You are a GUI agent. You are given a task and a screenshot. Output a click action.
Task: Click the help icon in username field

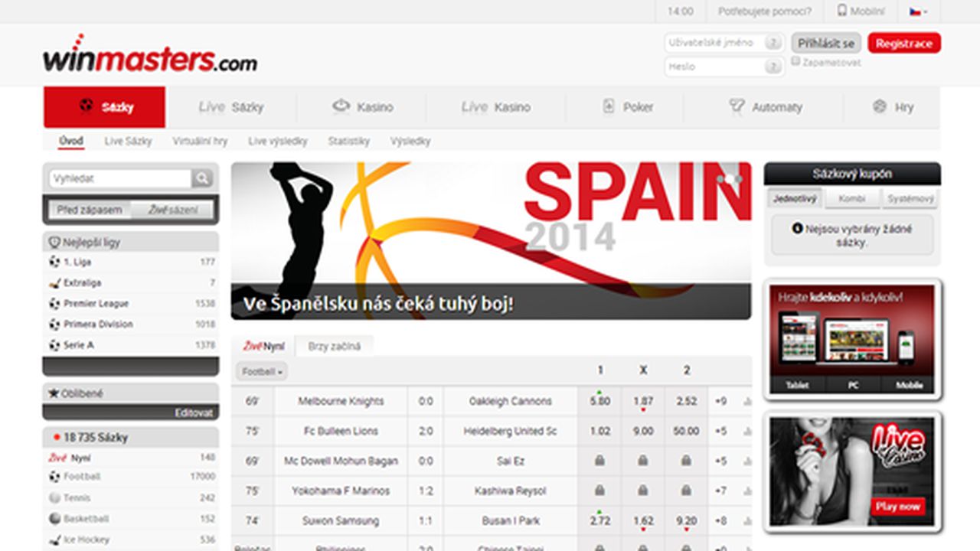coord(773,43)
